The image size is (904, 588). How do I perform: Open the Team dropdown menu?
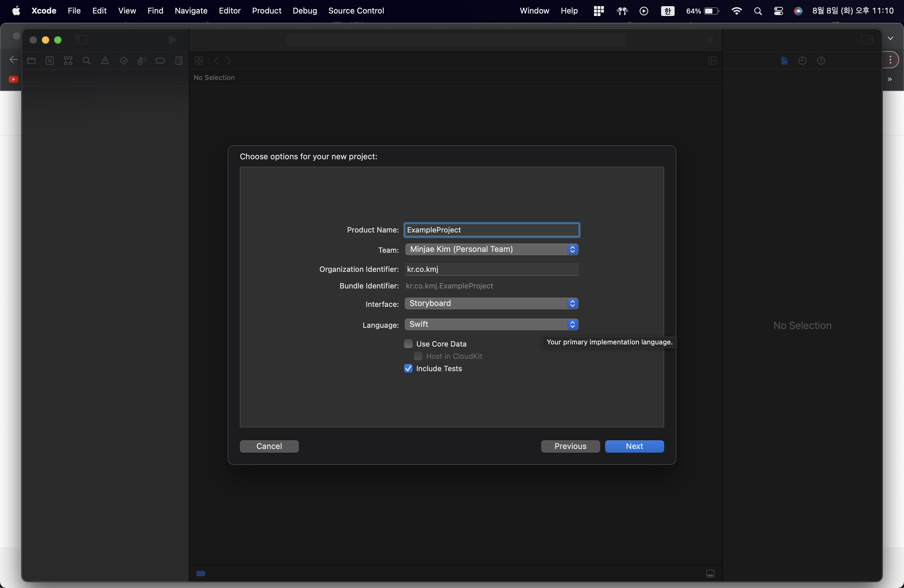coord(491,249)
